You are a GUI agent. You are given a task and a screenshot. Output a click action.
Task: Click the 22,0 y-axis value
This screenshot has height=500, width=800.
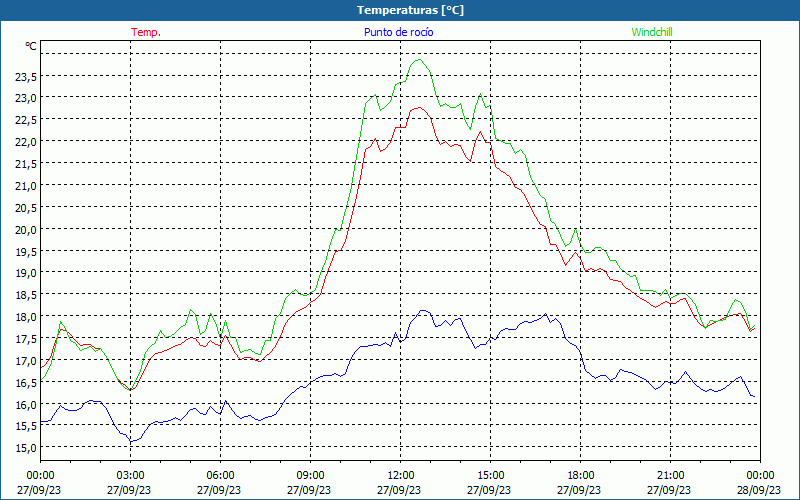click(26, 142)
